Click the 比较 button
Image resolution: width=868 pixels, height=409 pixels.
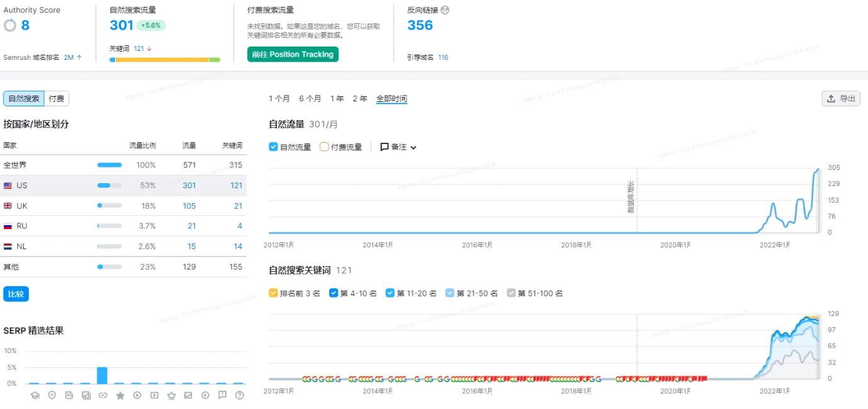tap(16, 293)
